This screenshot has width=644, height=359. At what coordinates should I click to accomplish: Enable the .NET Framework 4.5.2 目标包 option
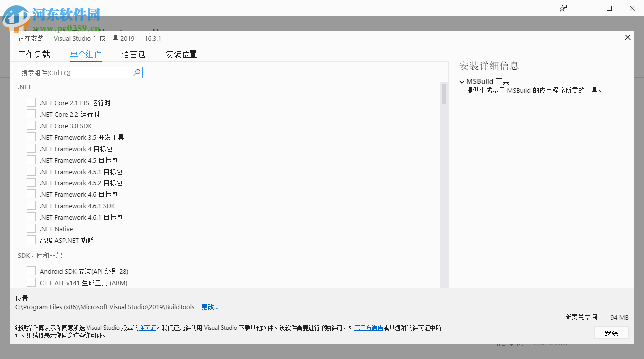pyautogui.click(x=31, y=182)
